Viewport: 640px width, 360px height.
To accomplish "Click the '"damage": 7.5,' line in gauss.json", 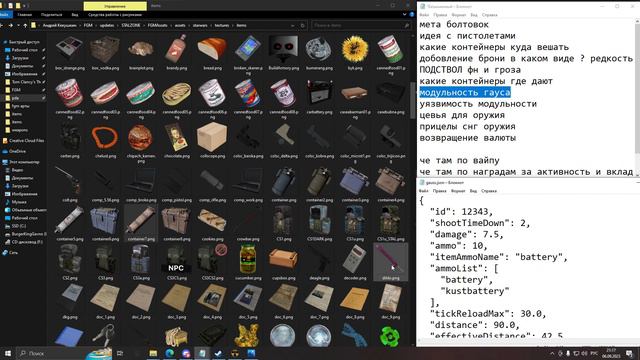I will point(467,235).
